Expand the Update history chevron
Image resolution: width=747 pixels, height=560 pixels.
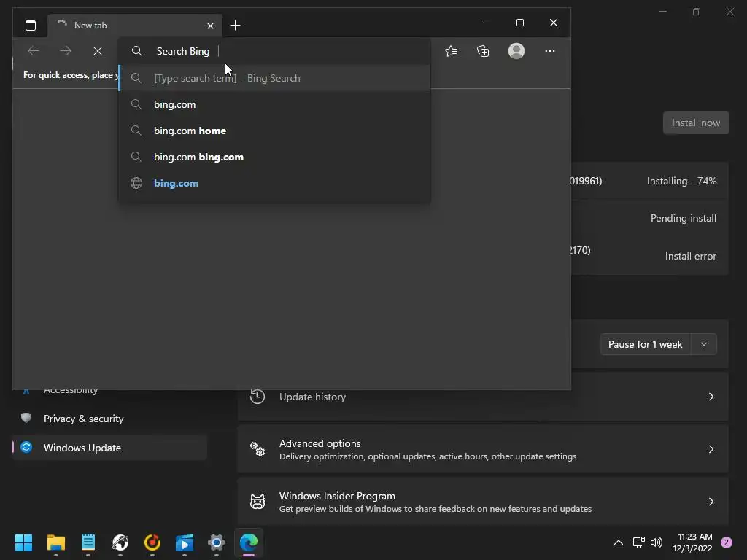point(711,397)
